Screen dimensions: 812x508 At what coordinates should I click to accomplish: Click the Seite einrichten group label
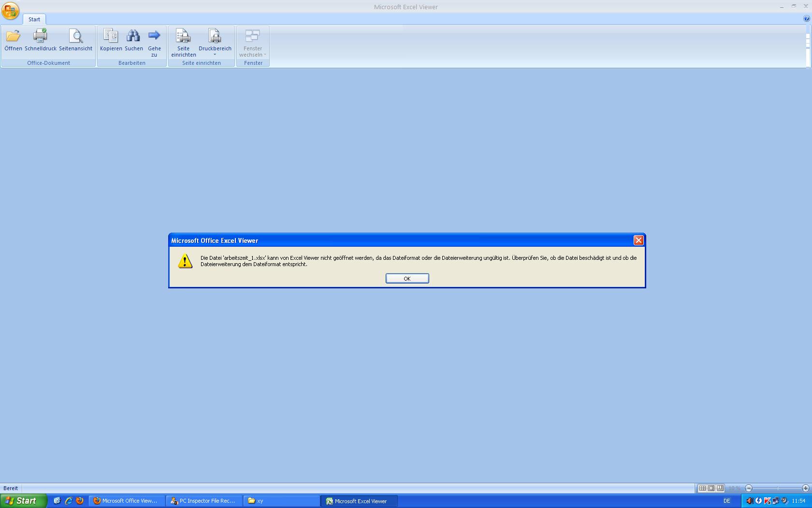(202, 63)
